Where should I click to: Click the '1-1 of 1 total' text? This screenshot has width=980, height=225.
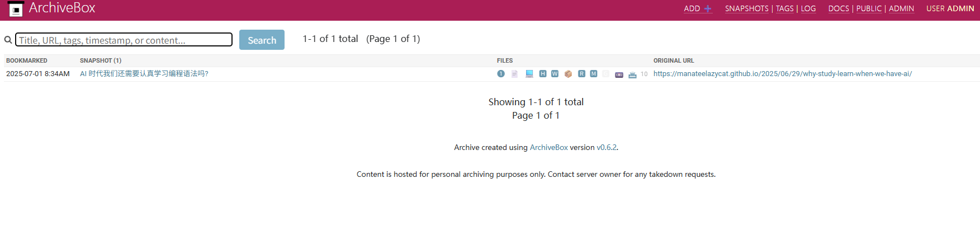click(330, 39)
